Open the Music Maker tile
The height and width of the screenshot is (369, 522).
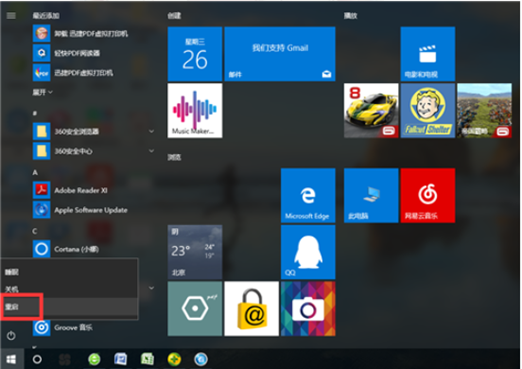point(195,110)
